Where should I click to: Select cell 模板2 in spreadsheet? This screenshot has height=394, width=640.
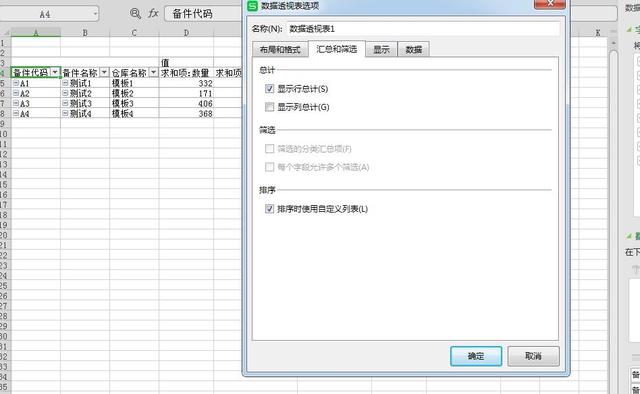134,93
